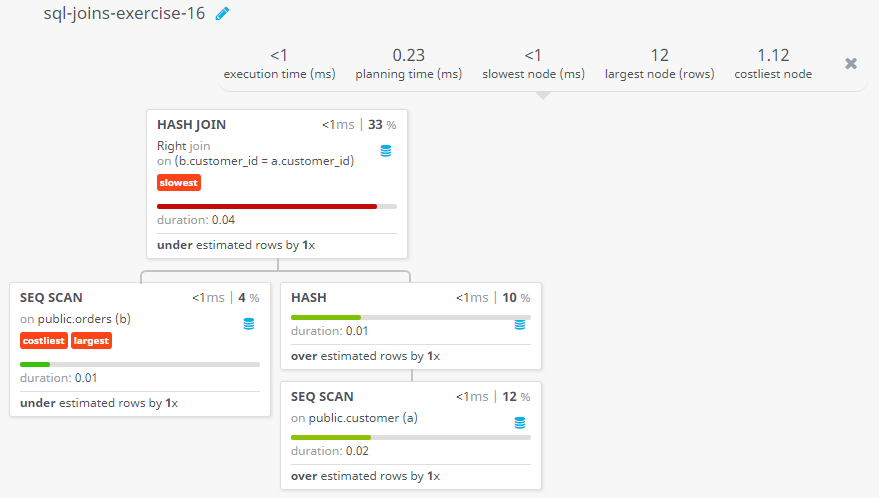Click the pencil edit icon beside the title
The image size is (879, 498).
click(222, 14)
